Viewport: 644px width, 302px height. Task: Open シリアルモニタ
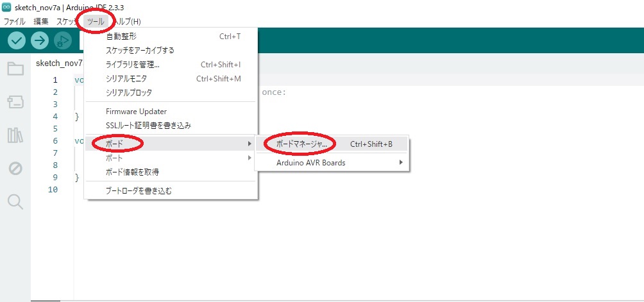[171, 78]
